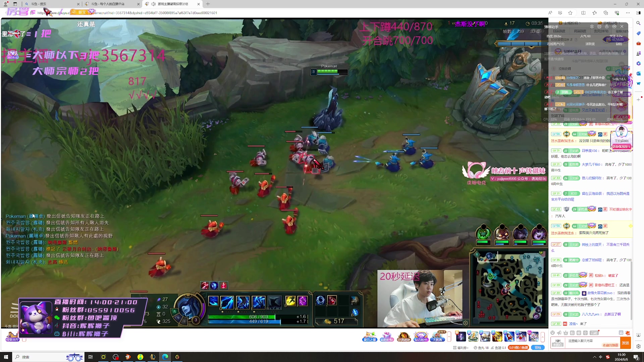Open the 钻石粉丝 activity icon
Screen dimensions: 644x362
421,337
